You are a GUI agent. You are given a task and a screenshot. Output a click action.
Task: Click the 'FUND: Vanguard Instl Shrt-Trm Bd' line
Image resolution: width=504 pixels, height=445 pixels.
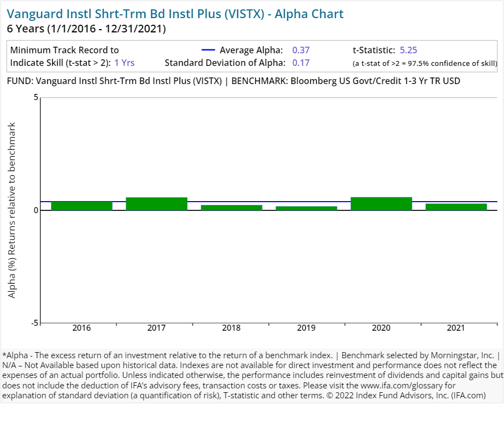[x=114, y=81]
